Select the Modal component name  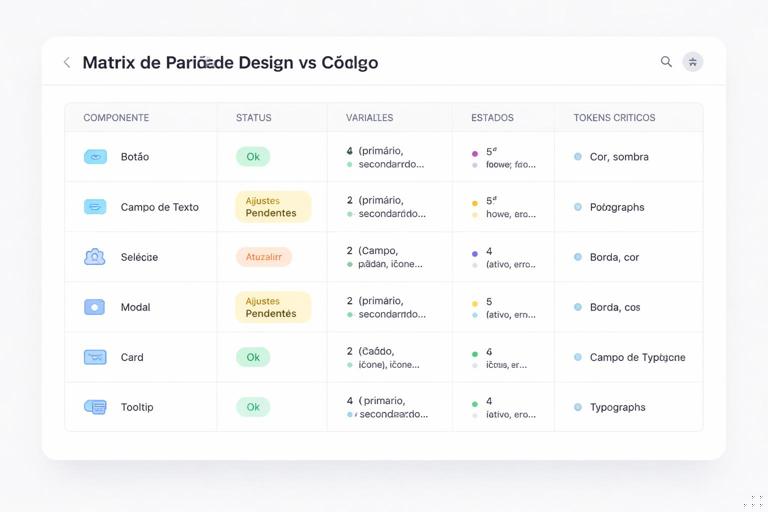click(135, 307)
